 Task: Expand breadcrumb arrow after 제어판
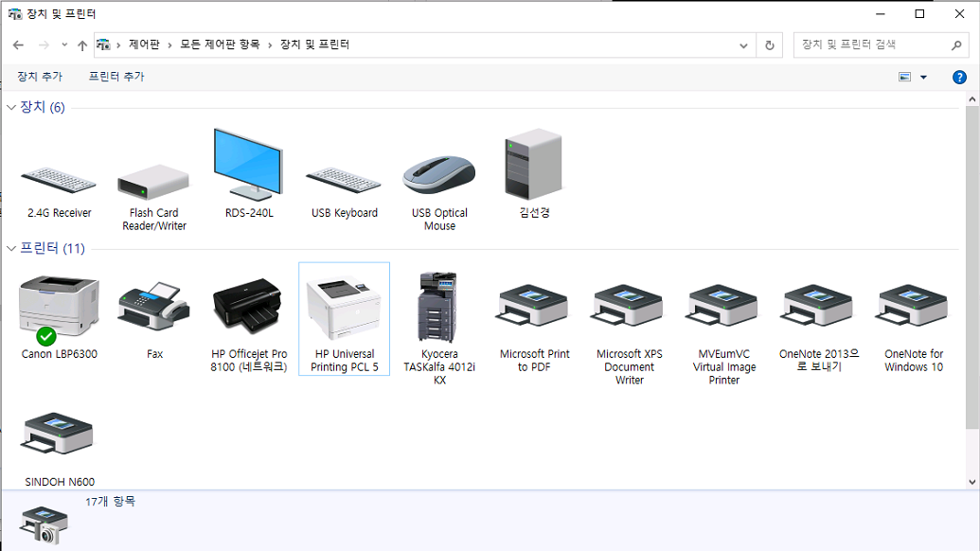coord(169,45)
